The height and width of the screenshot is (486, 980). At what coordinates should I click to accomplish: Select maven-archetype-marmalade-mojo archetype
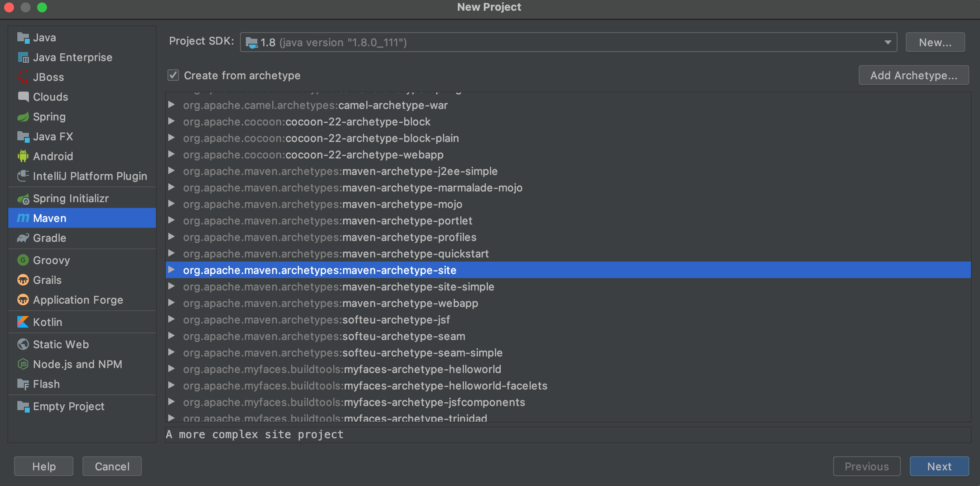tap(568, 188)
